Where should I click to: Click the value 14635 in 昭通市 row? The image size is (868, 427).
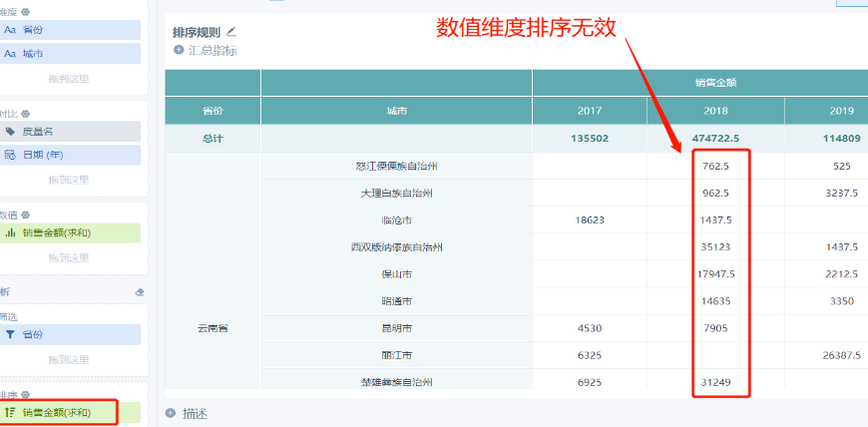tap(715, 301)
